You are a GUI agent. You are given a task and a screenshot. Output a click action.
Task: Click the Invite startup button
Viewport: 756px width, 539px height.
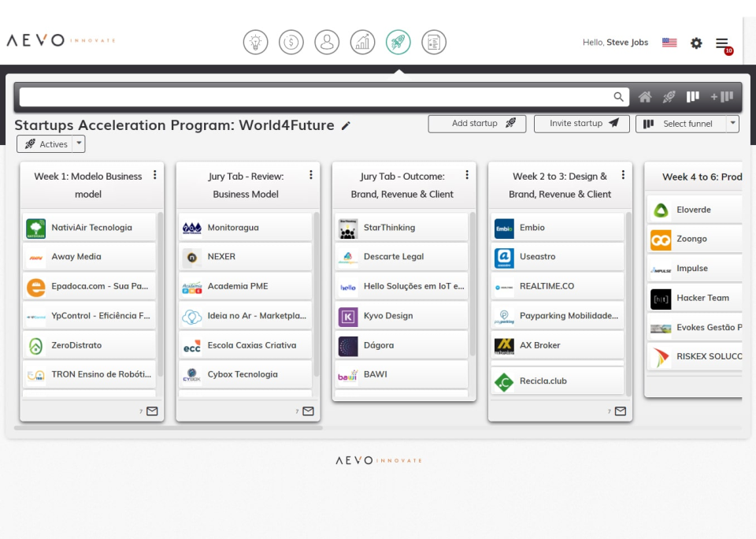pyautogui.click(x=581, y=123)
